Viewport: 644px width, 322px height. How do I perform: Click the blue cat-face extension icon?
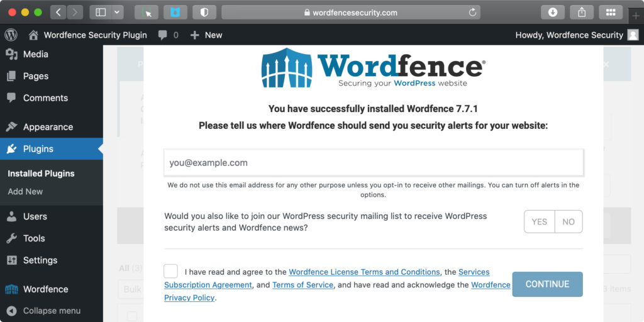pyautogui.click(x=175, y=13)
